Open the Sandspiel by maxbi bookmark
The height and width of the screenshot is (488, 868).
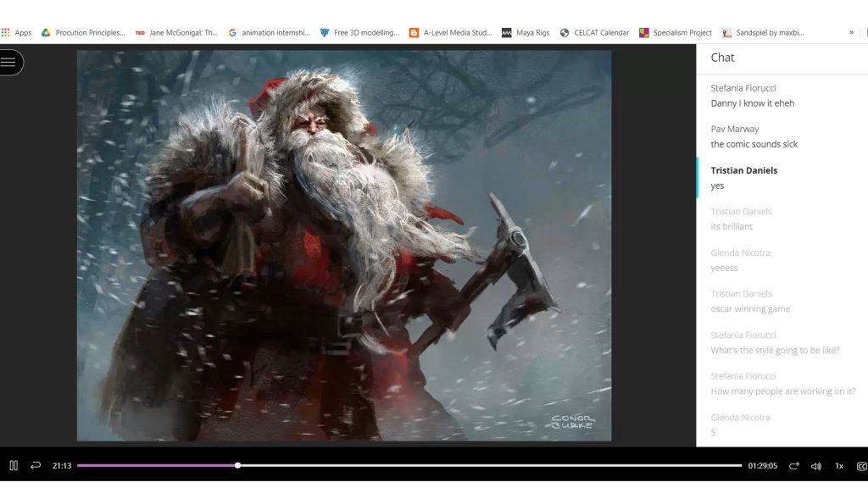coord(763,33)
